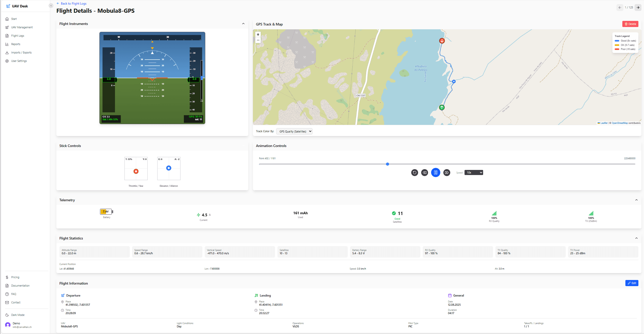The width and height of the screenshot is (644, 334).
Task: Open Imports / Exports
Action: (x=21, y=52)
